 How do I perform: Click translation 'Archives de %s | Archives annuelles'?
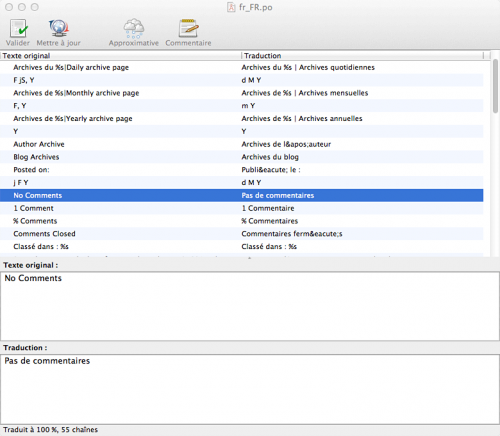tap(302, 118)
